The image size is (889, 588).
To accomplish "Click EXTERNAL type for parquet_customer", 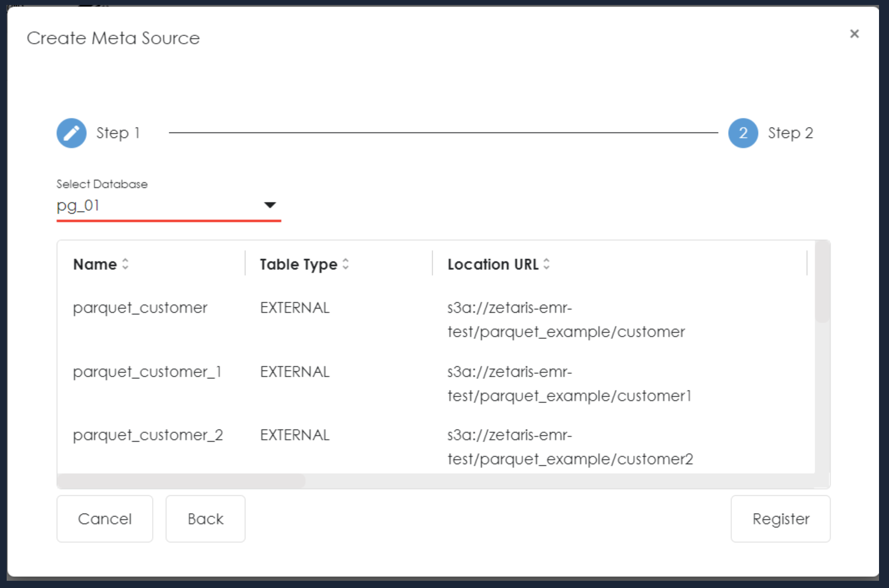I will point(295,308).
